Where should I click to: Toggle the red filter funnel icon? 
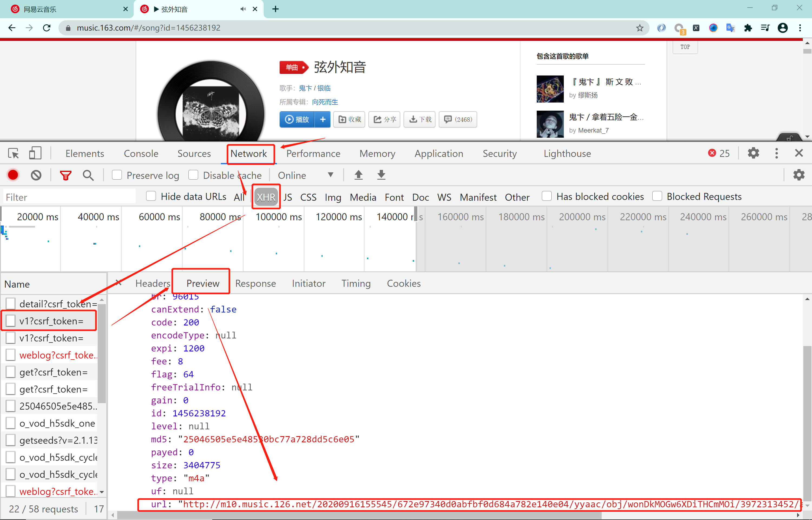point(66,175)
